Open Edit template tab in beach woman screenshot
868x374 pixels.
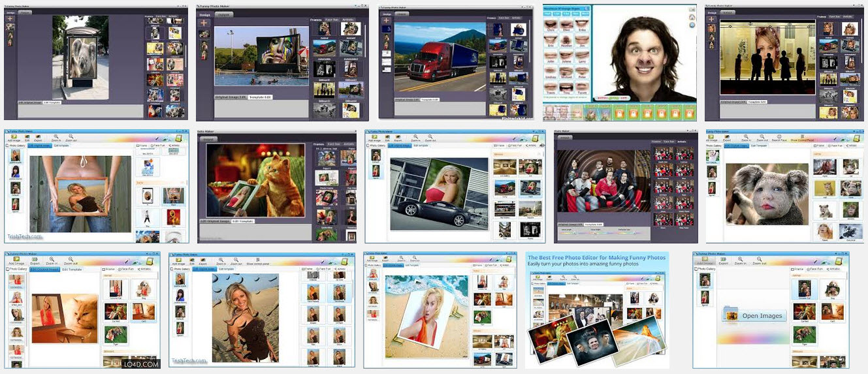226,269
